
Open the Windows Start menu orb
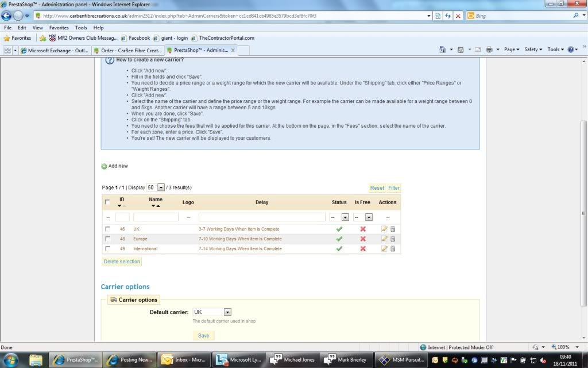(12, 360)
